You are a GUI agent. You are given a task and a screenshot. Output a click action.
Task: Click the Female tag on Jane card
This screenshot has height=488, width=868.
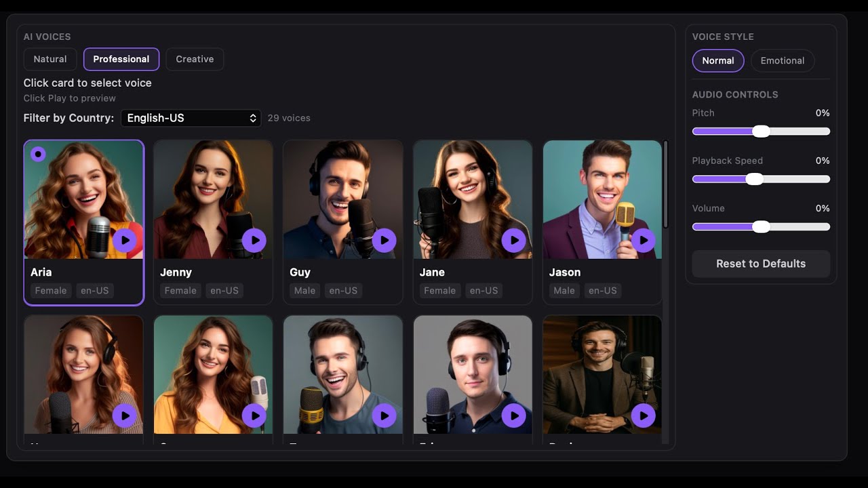tap(440, 291)
